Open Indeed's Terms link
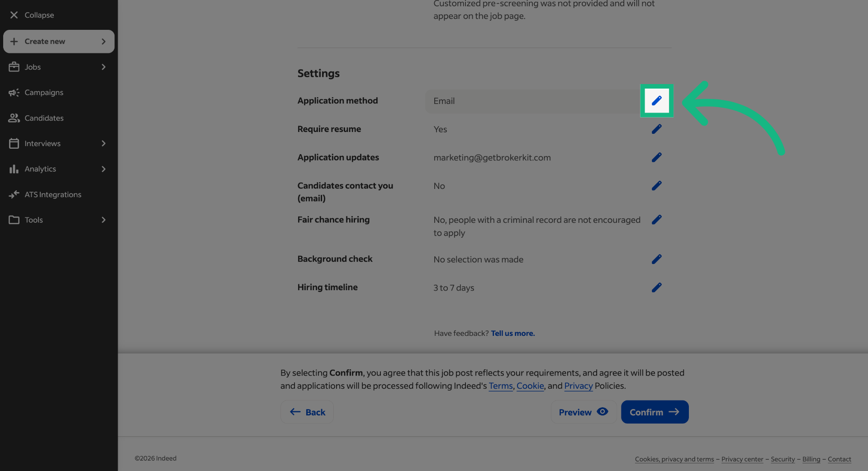Screen dimensions: 868x471 [500, 386]
